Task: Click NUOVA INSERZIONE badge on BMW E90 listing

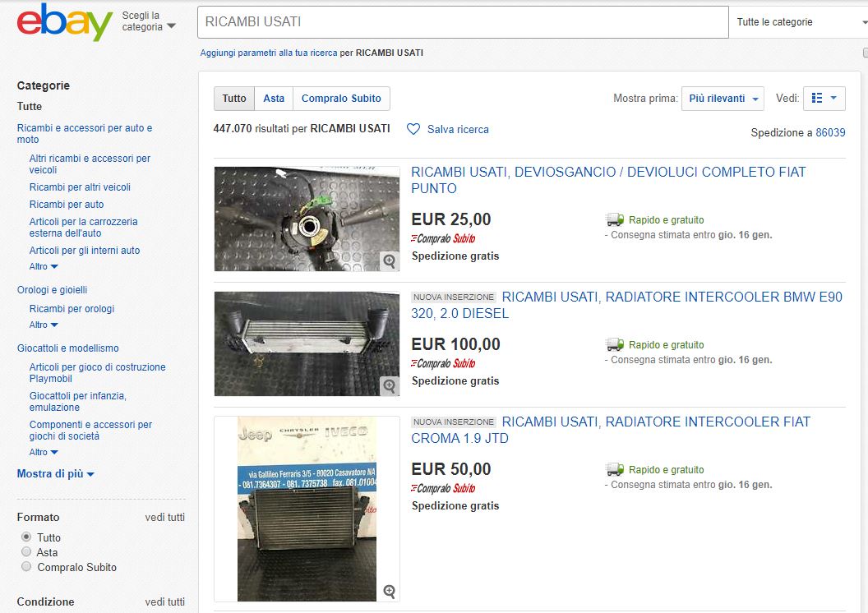Action: pyautogui.click(x=454, y=297)
